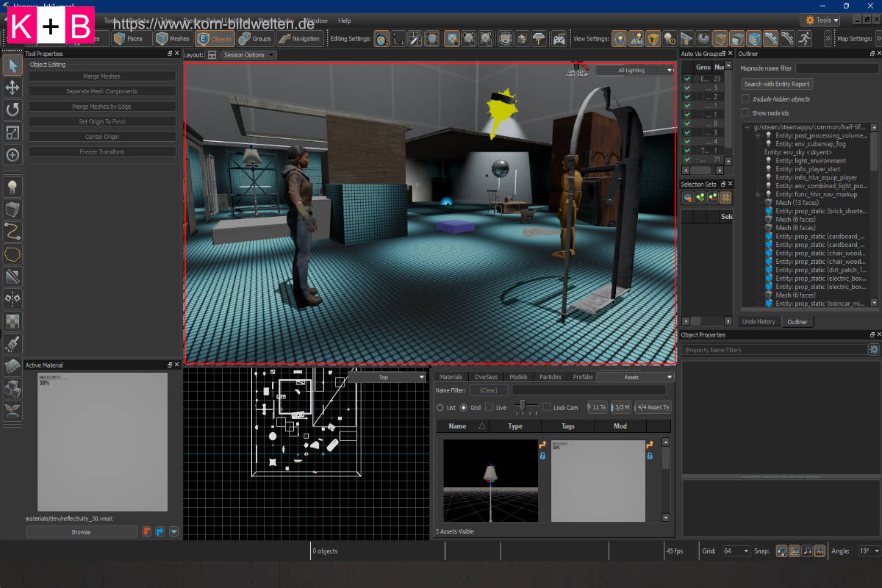Image resolution: width=882 pixels, height=588 pixels.
Task: Toggle first green checkmark in Auto Vis Groups
Action: (687, 78)
